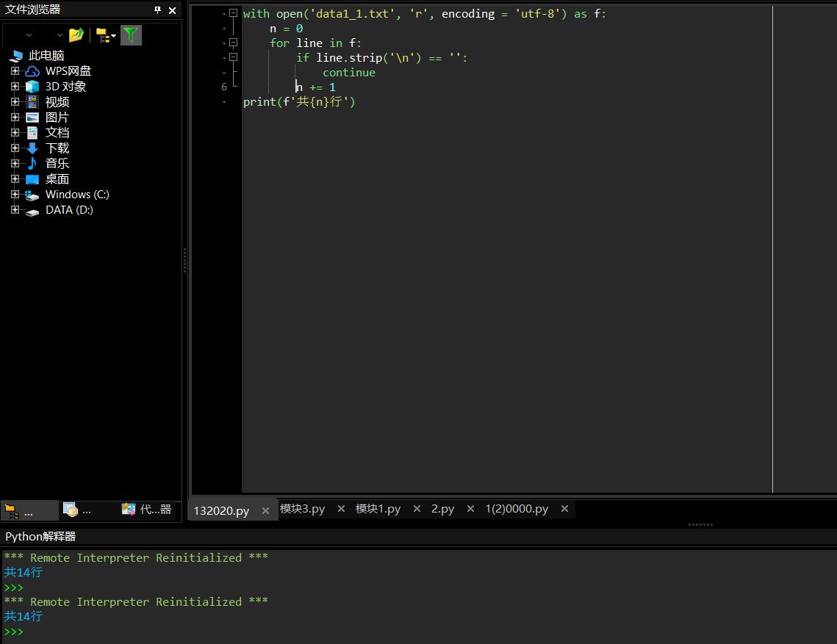Click the 视频 film icon
Image resolution: width=837 pixels, height=644 pixels.
tap(32, 102)
